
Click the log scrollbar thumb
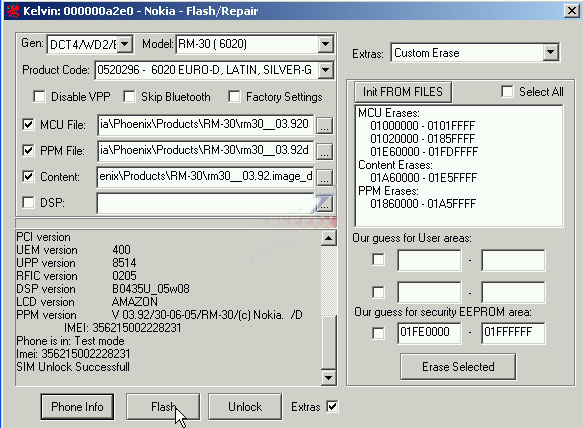(x=329, y=342)
